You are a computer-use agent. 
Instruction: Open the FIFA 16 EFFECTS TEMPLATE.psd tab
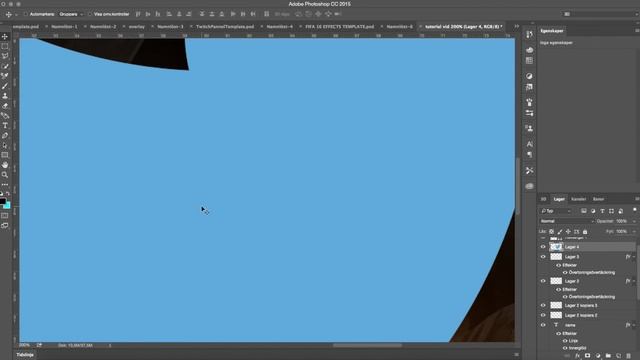click(340, 27)
